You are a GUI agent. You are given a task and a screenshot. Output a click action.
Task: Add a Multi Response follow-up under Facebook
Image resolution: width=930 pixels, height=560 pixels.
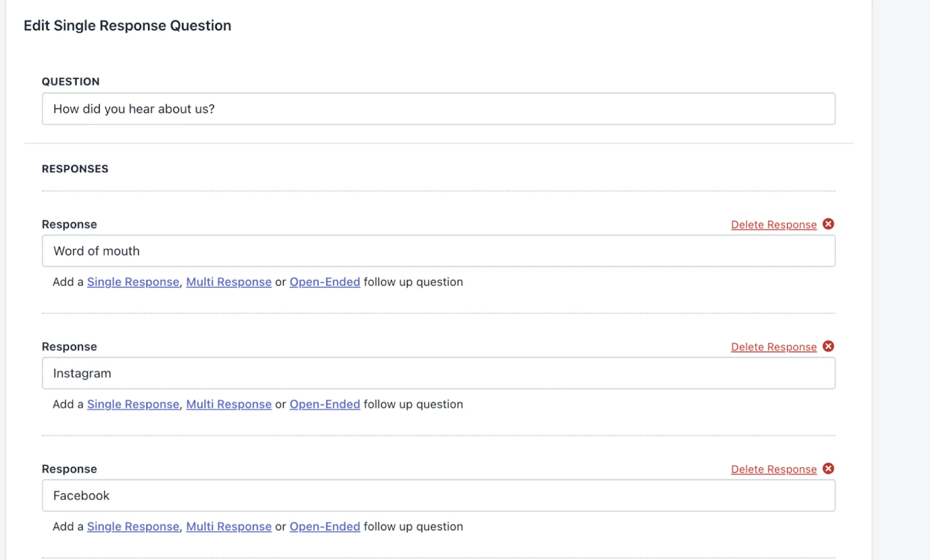(229, 526)
